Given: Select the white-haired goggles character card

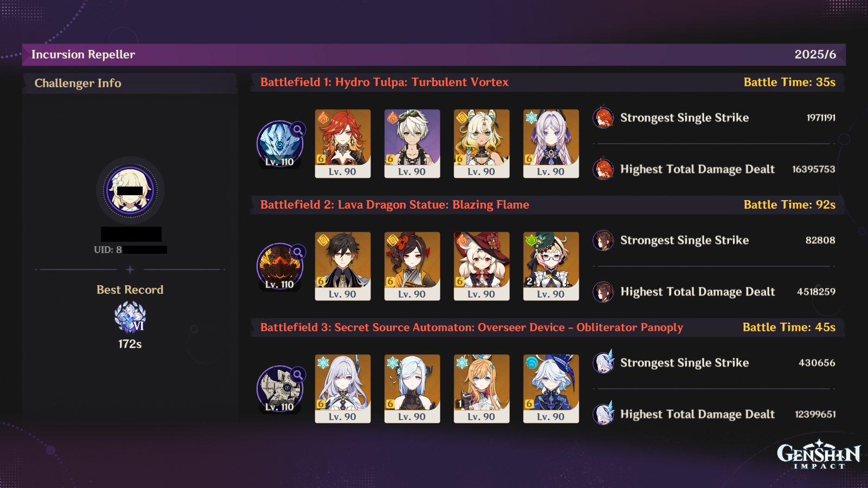Looking at the screenshot, I should point(412,144).
